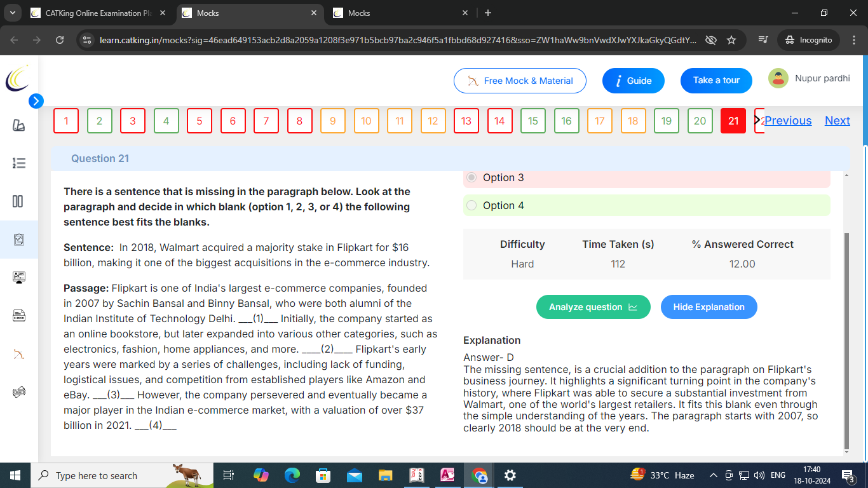868x488 pixels.
Task: Open the media control icon in Chrome toolbar
Action: tap(763, 40)
